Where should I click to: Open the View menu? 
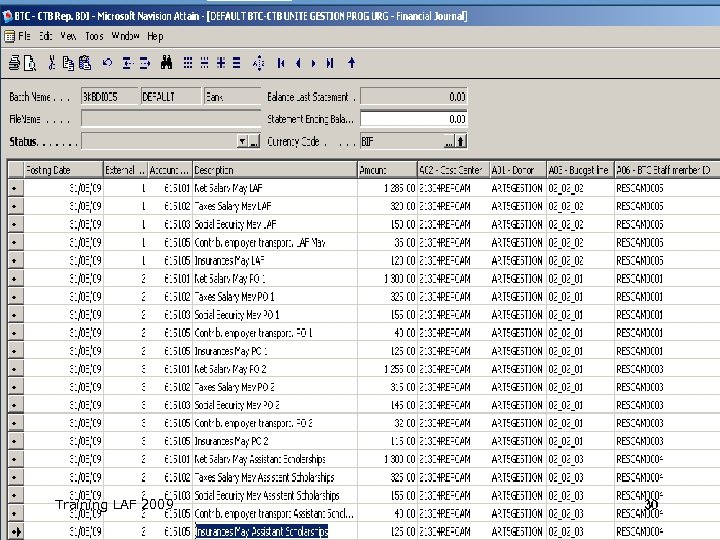(68, 36)
